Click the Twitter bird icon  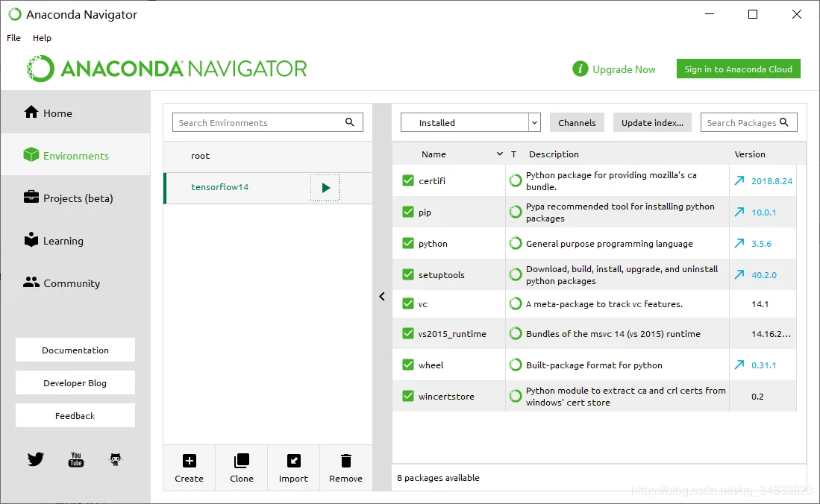click(36, 459)
